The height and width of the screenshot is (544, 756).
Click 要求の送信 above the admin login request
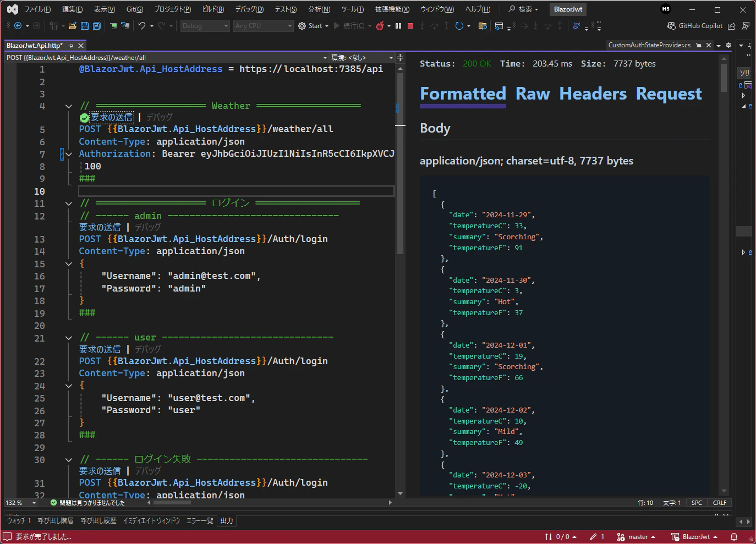click(100, 227)
